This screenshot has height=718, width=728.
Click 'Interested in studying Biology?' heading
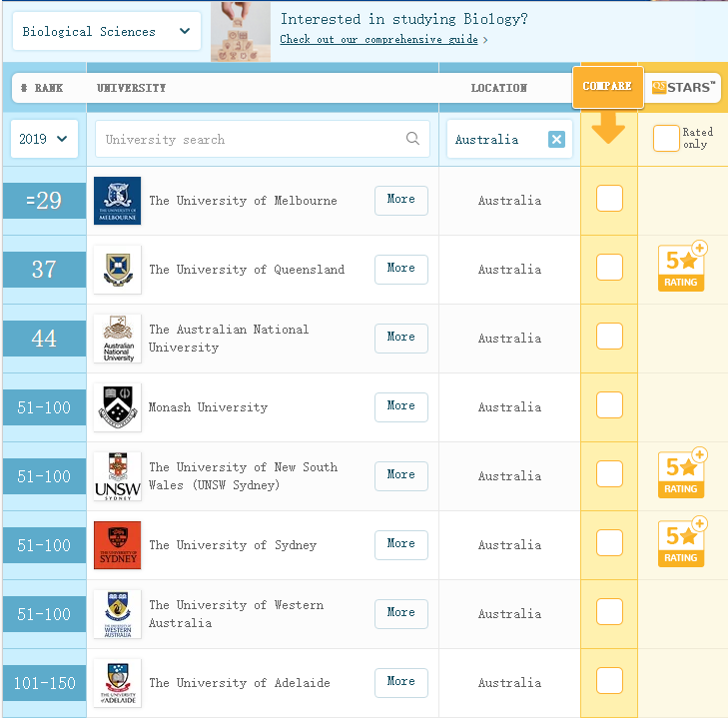(403, 19)
